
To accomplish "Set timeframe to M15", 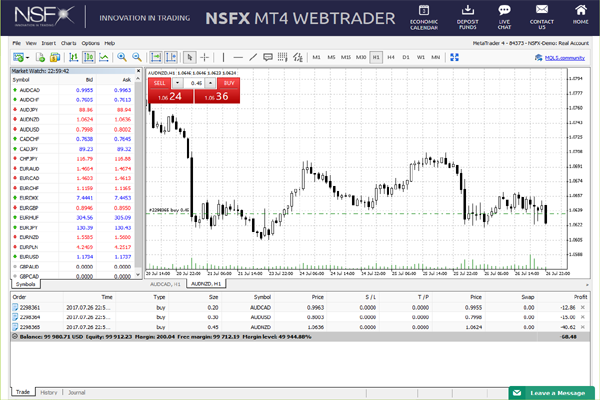I will tap(346, 57).
